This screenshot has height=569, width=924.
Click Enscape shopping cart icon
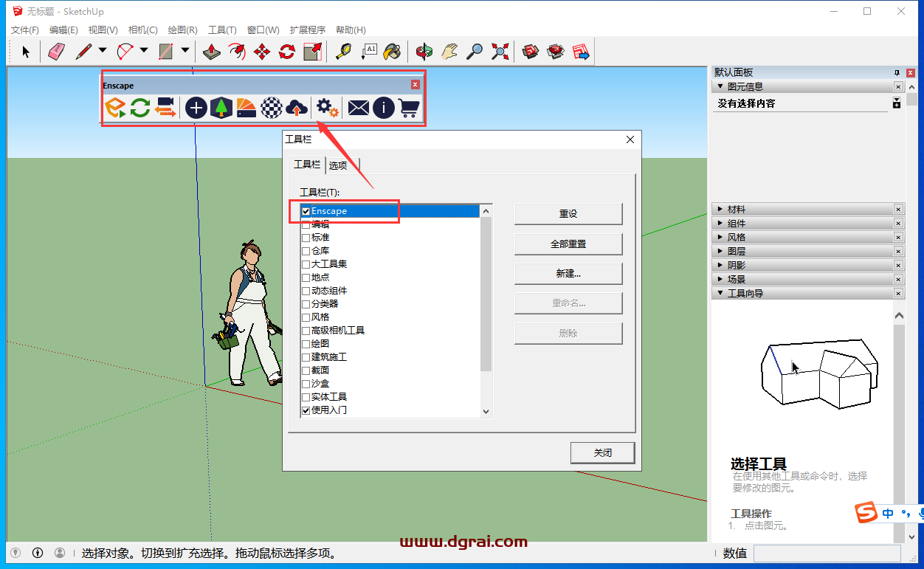pyautogui.click(x=409, y=108)
